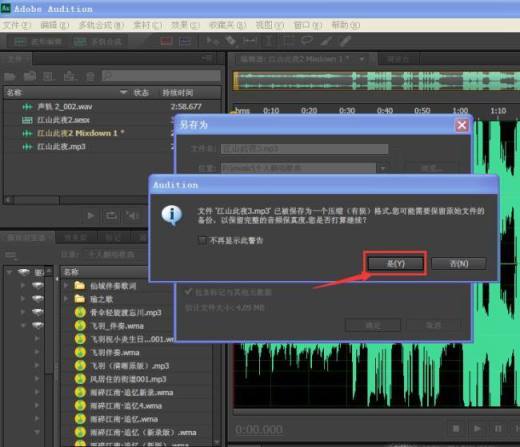Viewport: 520px width, 447px height.
Task: Switch to the mixer tab beside editor
Action: click(398, 59)
